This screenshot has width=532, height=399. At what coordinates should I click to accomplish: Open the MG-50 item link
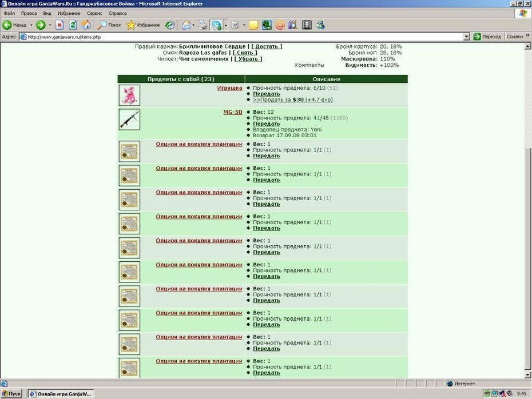[233, 112]
